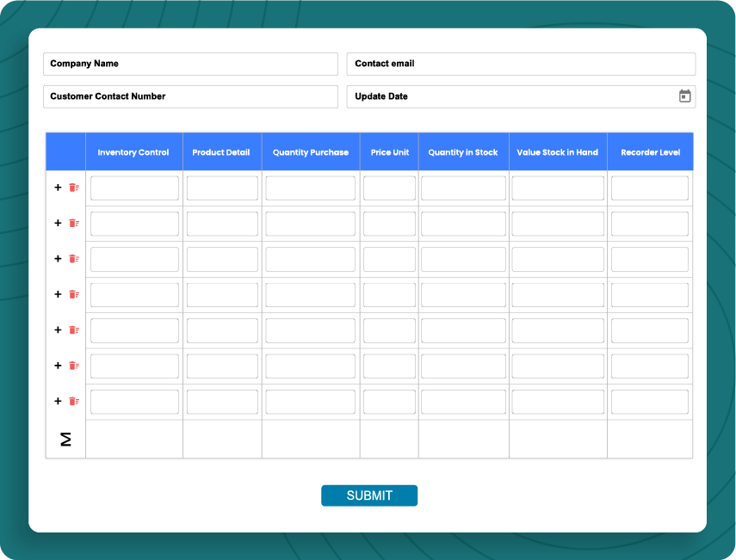Viewport: 736px width, 560px height.
Task: Click the trash icon beside the sixth row
Action: [x=73, y=365]
